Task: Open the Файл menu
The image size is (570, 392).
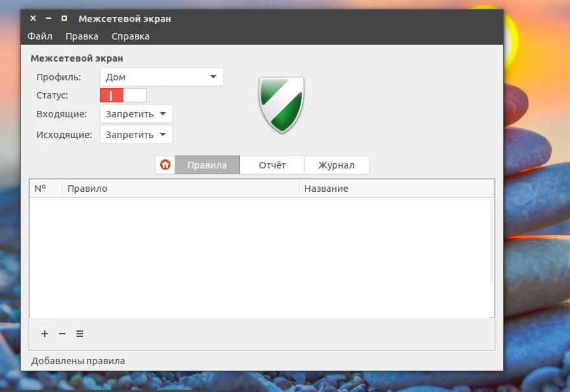Action: (x=40, y=36)
